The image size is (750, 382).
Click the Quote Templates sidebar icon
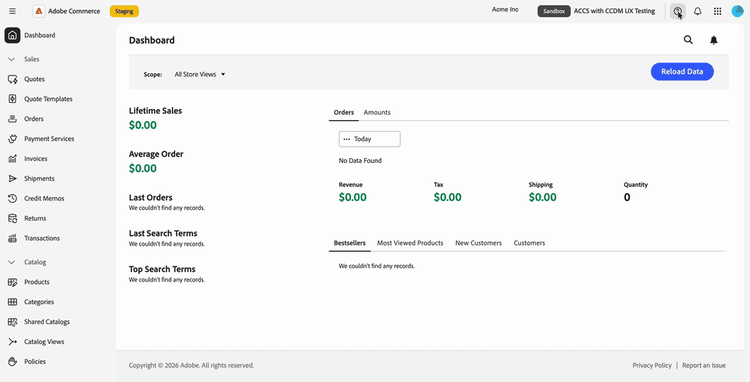click(12, 99)
